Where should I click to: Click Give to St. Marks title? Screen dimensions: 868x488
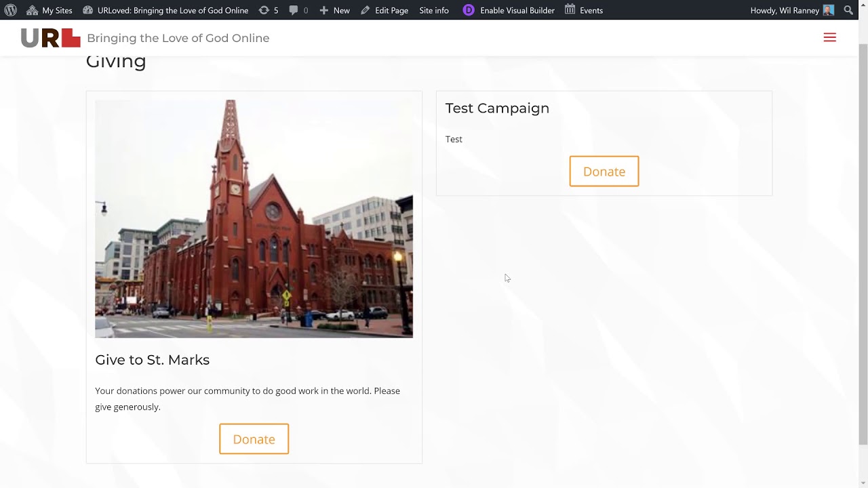tap(152, 360)
